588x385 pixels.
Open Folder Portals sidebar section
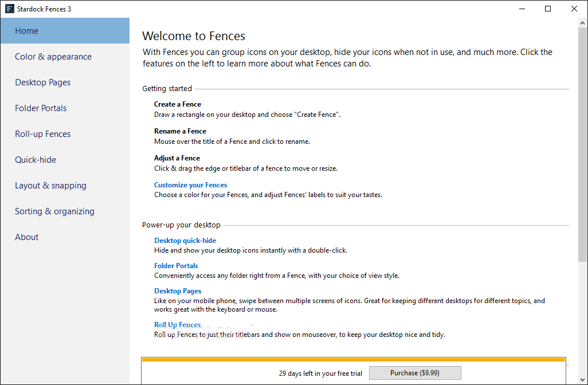65,108
